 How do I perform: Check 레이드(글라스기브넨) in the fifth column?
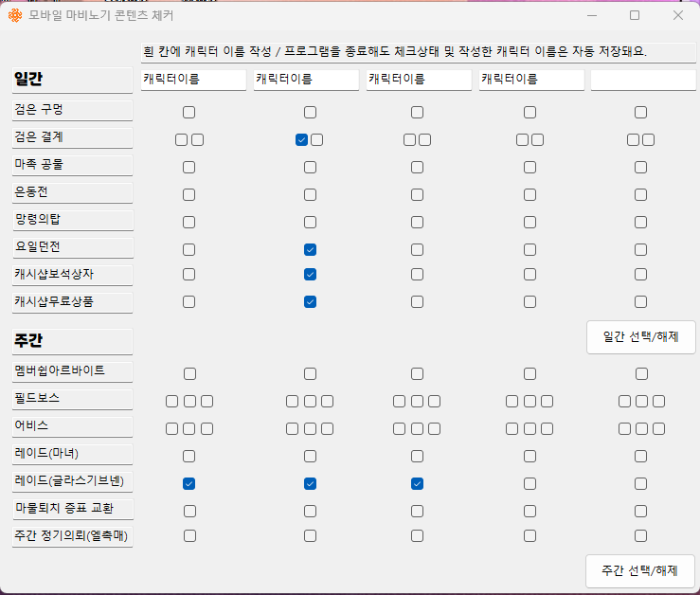[x=640, y=484]
